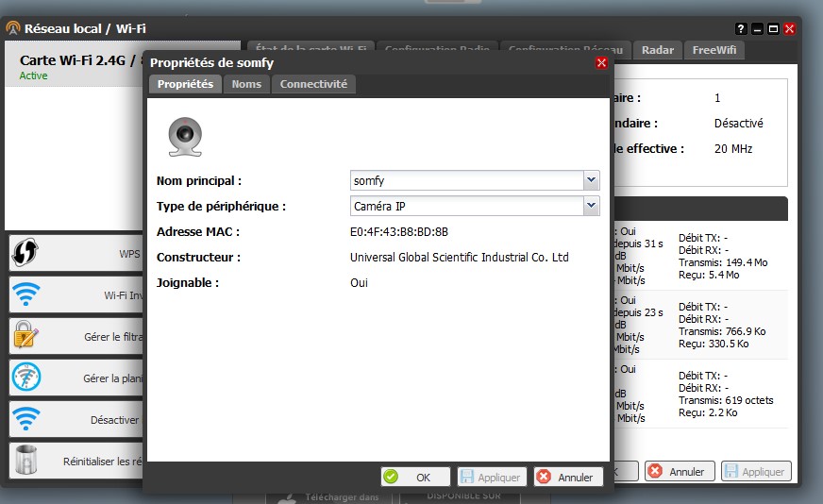Open help with the question mark icon
This screenshot has height=504, width=823.
[741, 29]
